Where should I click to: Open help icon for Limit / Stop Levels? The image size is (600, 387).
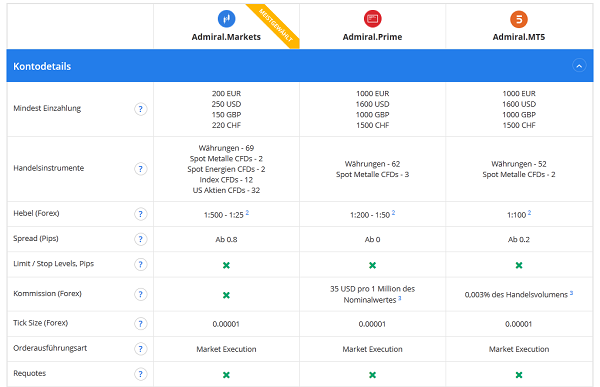tap(140, 265)
